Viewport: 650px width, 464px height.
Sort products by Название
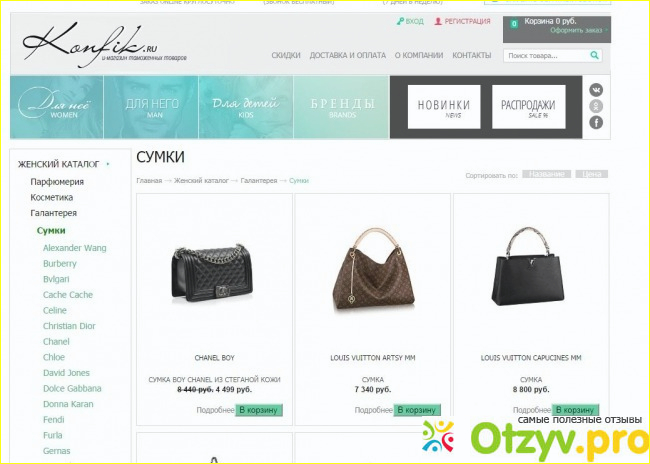[x=546, y=174]
